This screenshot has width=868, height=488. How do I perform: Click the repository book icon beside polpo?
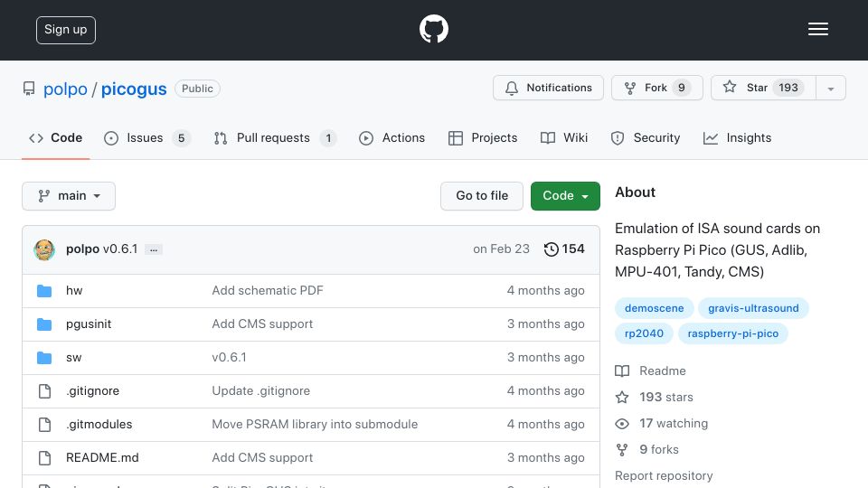29,89
